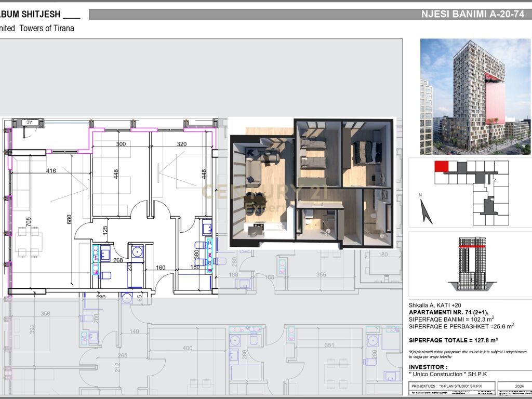
Task: Click the '380' bathroom height dimension
Action: (196, 255)
